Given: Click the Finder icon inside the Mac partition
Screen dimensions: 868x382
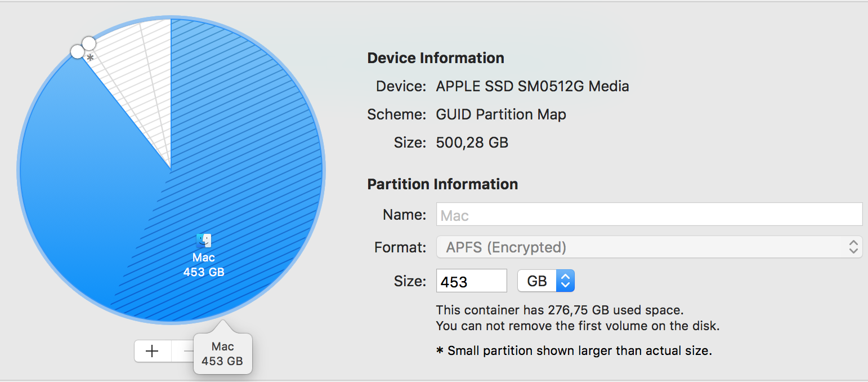Looking at the screenshot, I should [x=204, y=241].
